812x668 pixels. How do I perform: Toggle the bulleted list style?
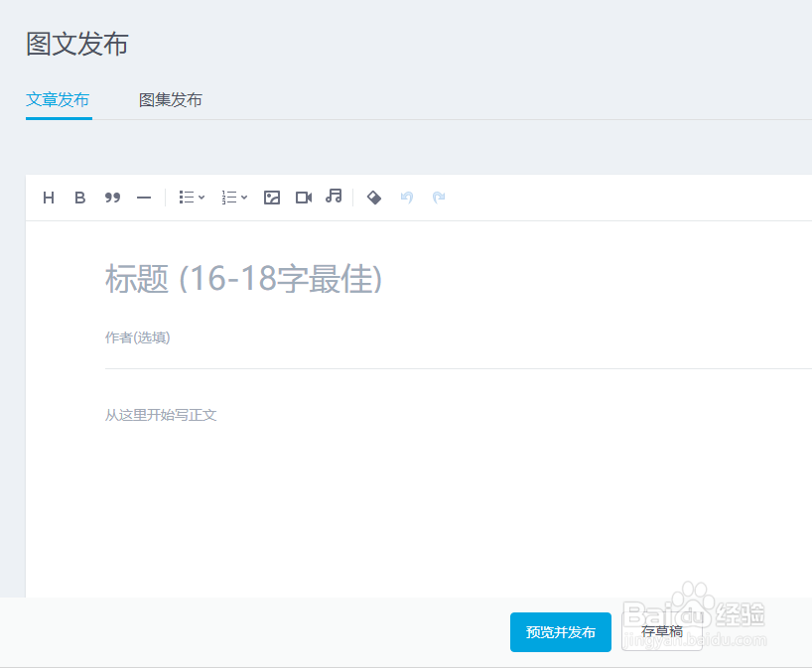[184, 197]
